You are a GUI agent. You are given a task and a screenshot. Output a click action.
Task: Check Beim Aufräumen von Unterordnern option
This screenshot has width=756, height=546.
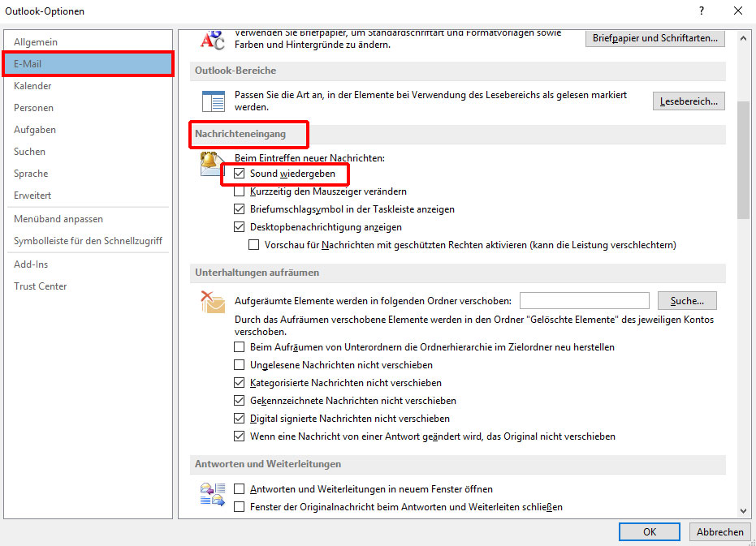pos(239,347)
